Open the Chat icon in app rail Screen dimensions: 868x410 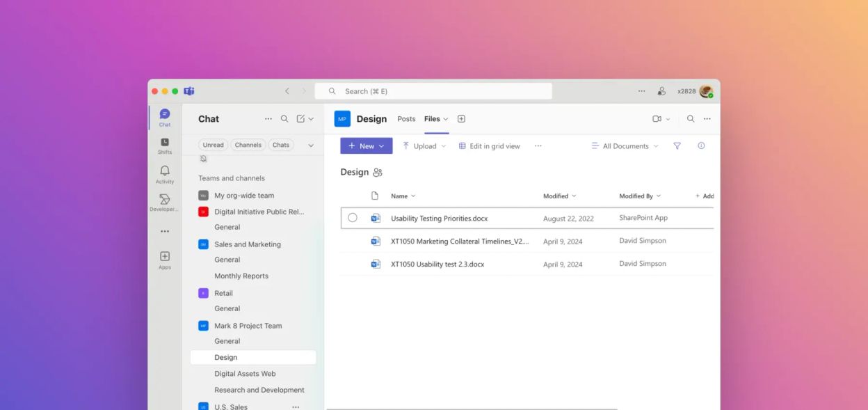pyautogui.click(x=164, y=116)
